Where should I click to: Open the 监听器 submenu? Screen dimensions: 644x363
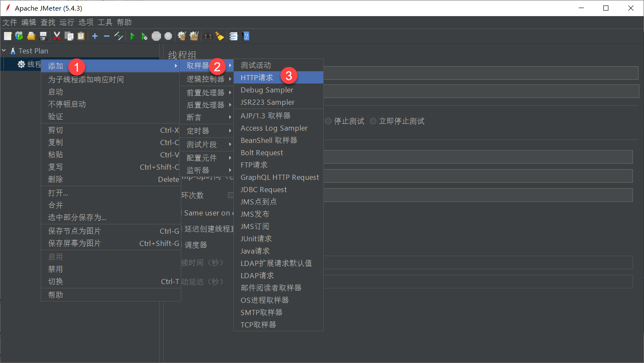207,170
